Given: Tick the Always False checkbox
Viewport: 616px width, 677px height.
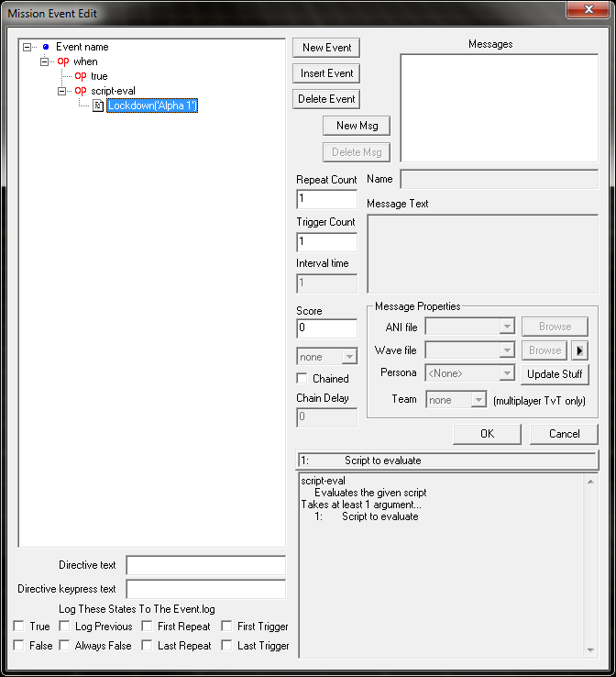Looking at the screenshot, I should 64,646.
